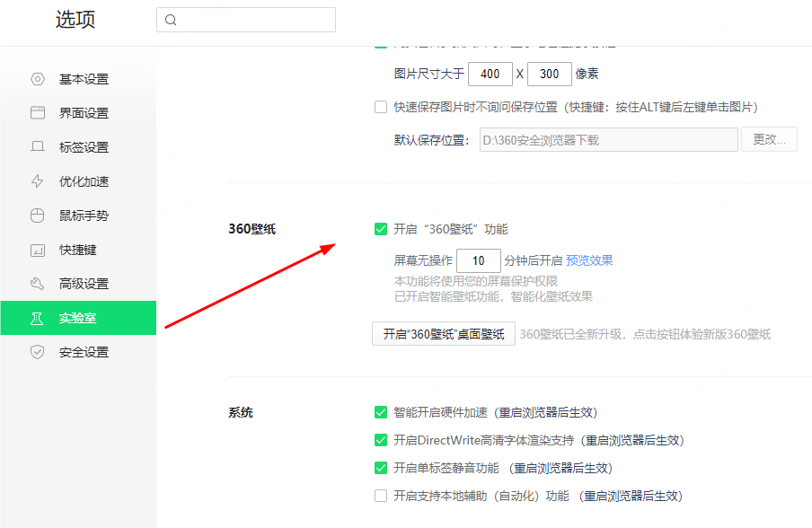Click the 更改... button for save location
The width and height of the screenshot is (812, 528).
769,139
